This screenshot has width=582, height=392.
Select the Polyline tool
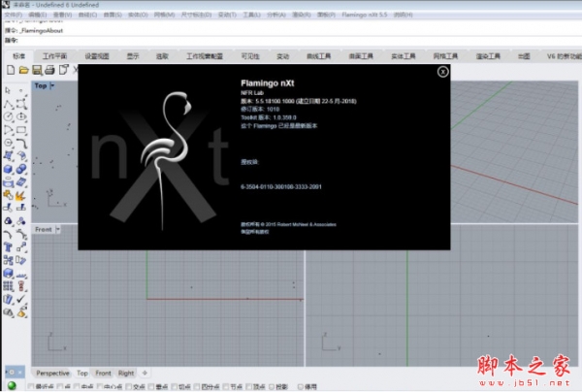(8, 104)
